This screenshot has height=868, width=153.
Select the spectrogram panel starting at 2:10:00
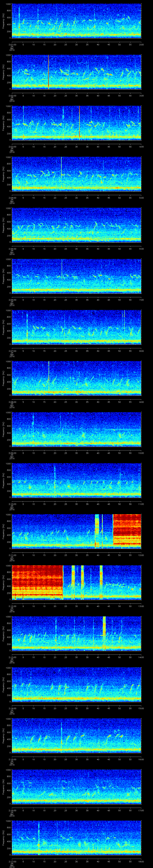point(77,481)
